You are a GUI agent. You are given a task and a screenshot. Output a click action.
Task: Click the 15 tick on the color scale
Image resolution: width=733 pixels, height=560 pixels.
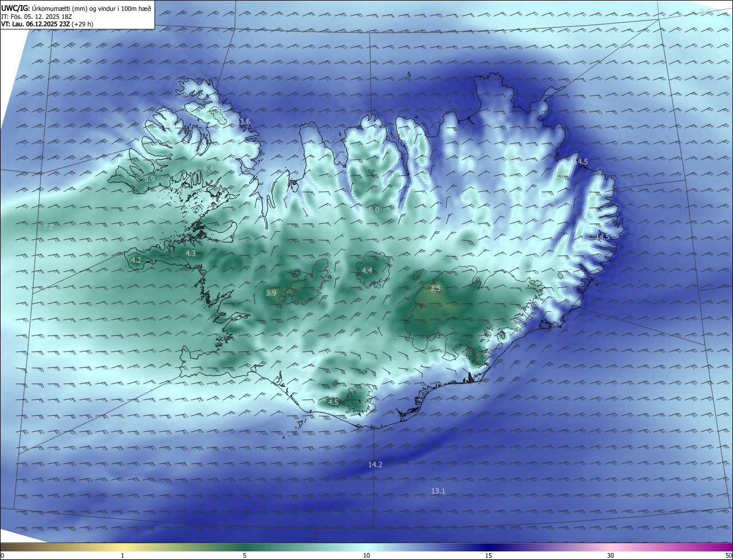488,556
